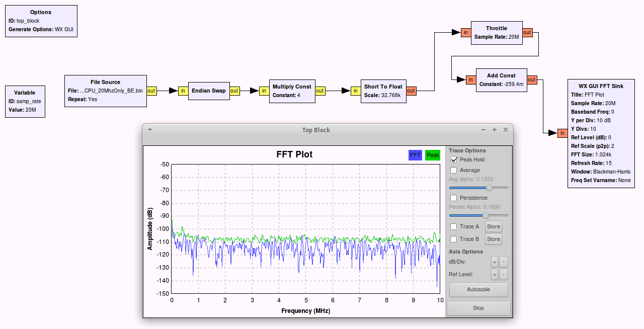644x329 pixels.
Task: Lower Ref Level with the minus button
Action: (x=504, y=274)
